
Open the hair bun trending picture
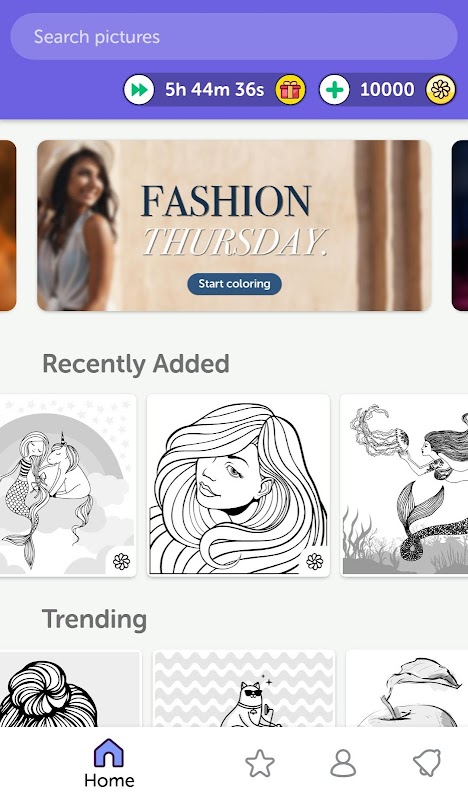point(70,689)
